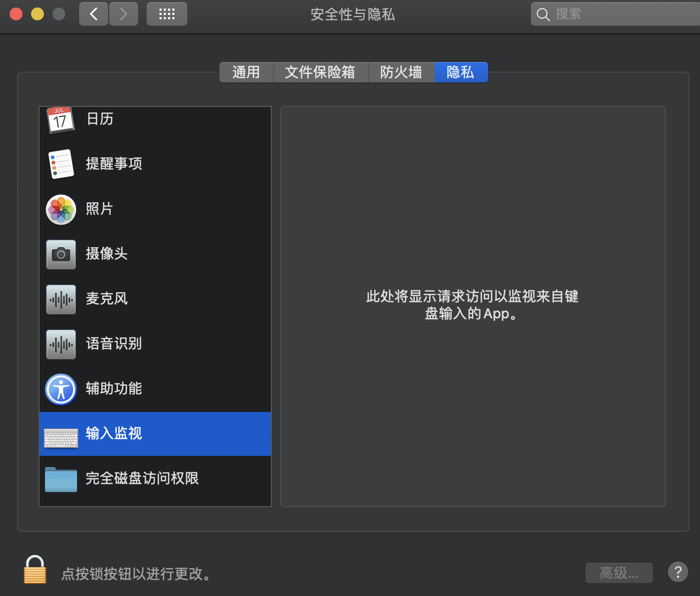Click the Advanced (高级...) button
The width and height of the screenshot is (700, 596).
click(619, 573)
